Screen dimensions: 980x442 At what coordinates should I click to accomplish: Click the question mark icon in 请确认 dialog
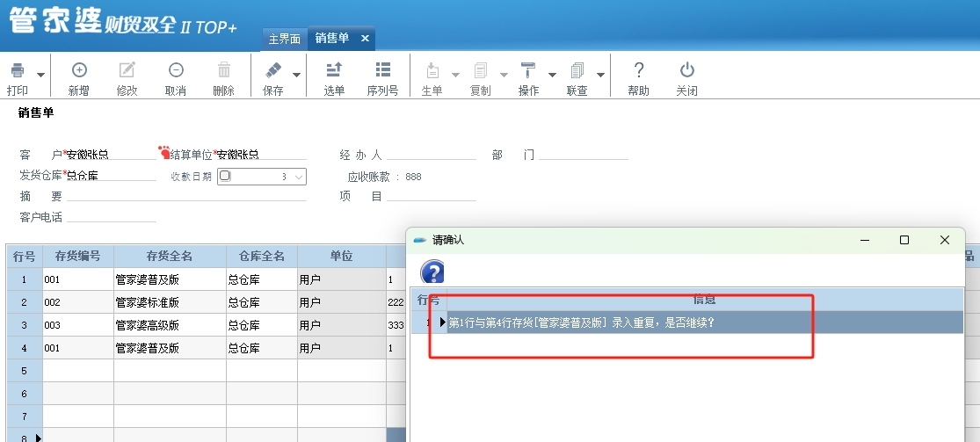(x=432, y=272)
